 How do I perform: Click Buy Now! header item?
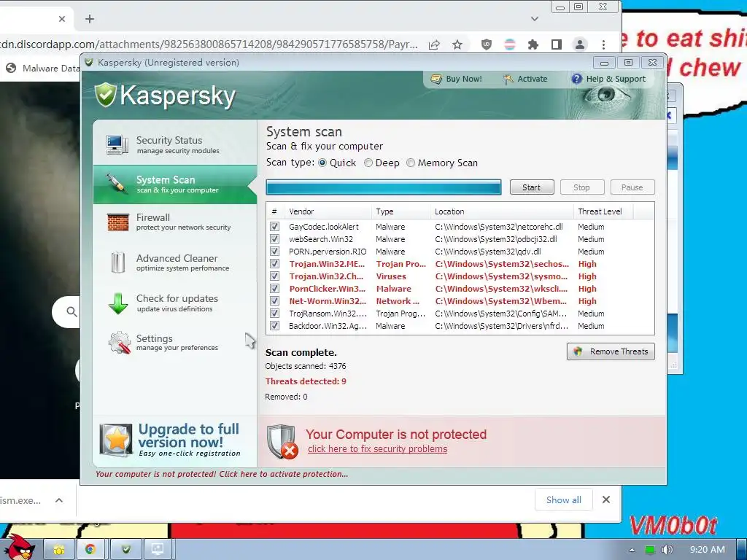click(457, 79)
